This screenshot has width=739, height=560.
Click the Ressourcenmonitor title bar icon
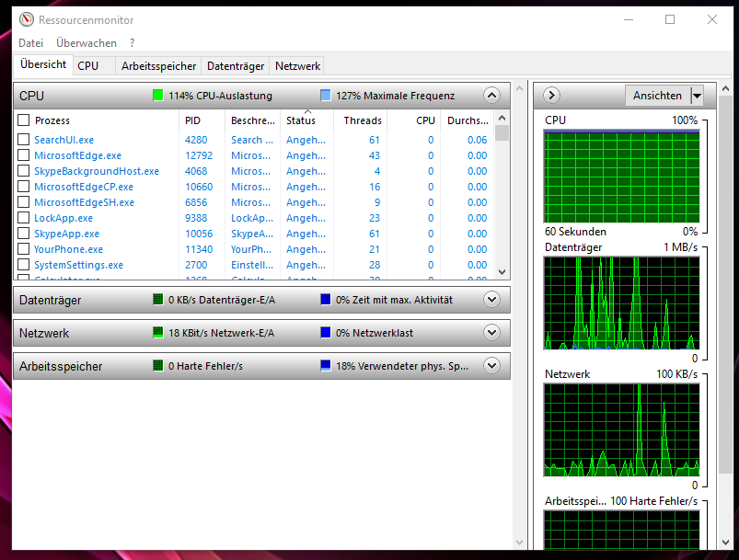pos(27,20)
